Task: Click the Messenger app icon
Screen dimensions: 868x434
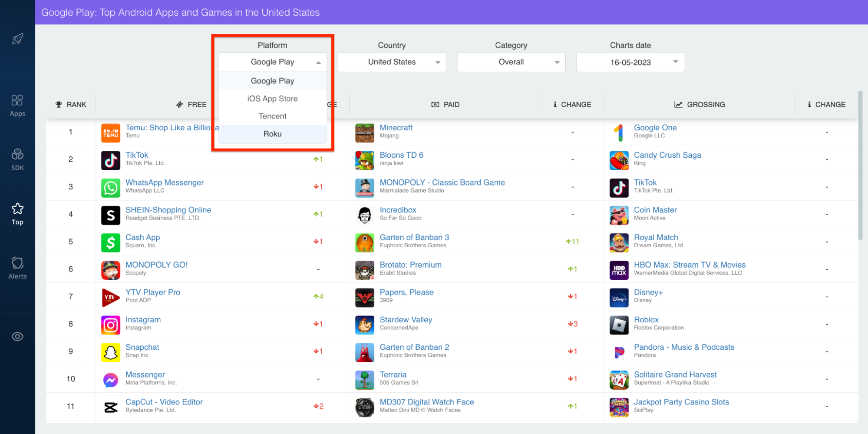Action: [111, 380]
